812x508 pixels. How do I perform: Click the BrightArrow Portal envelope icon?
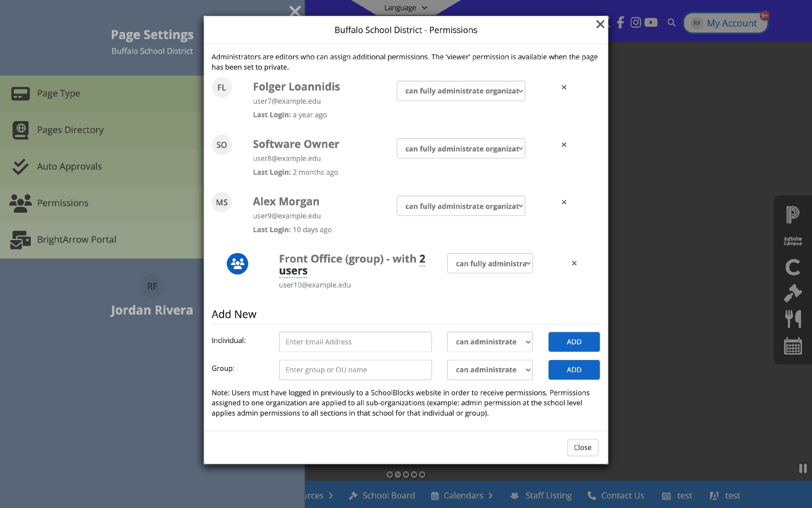(21, 240)
